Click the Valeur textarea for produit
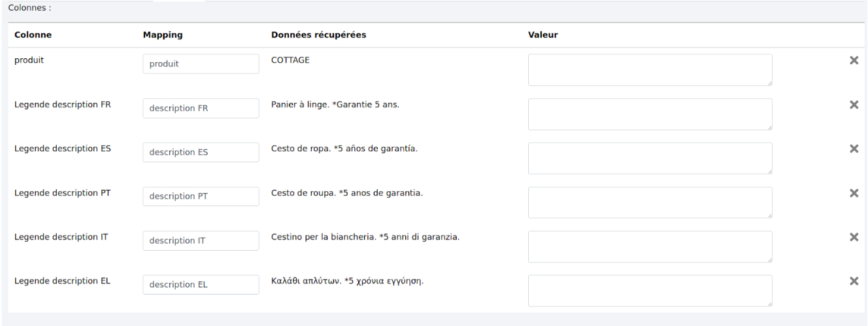The image size is (868, 326). tap(650, 69)
